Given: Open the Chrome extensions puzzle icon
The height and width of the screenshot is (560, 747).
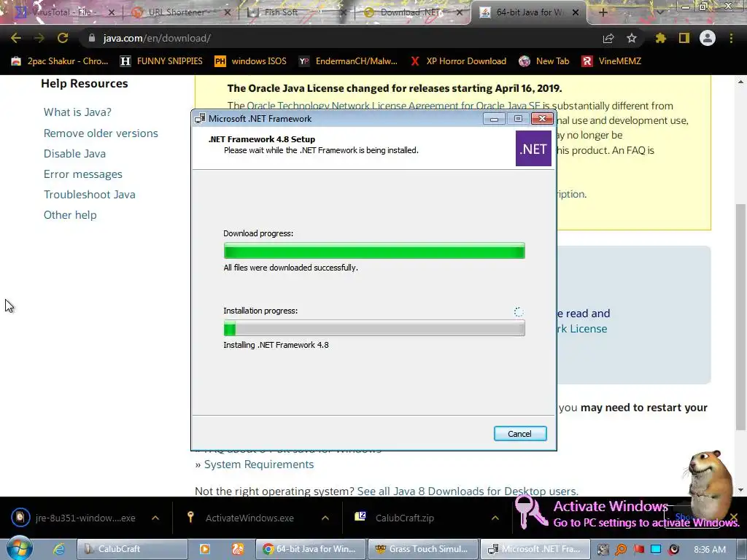Looking at the screenshot, I should 660,38.
